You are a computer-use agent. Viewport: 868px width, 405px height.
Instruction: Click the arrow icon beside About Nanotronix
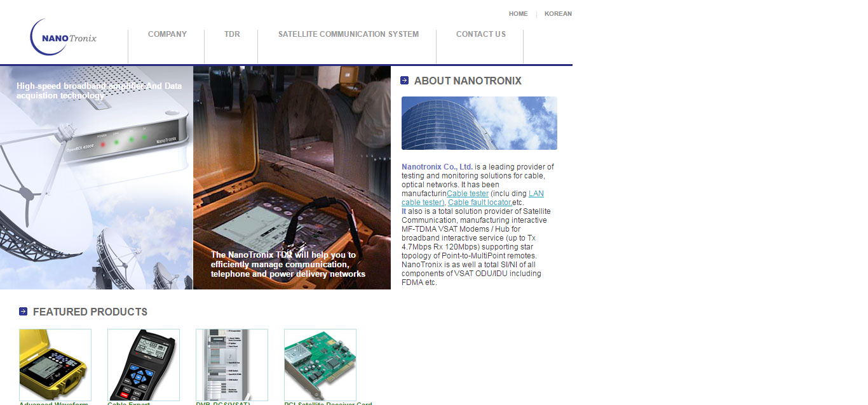(404, 80)
